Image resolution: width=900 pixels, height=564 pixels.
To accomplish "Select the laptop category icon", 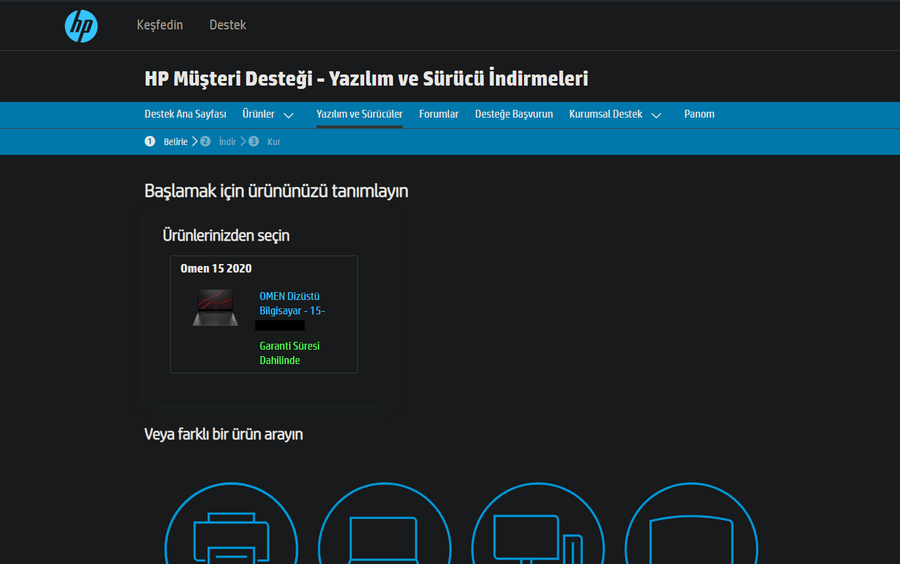I will (385, 523).
